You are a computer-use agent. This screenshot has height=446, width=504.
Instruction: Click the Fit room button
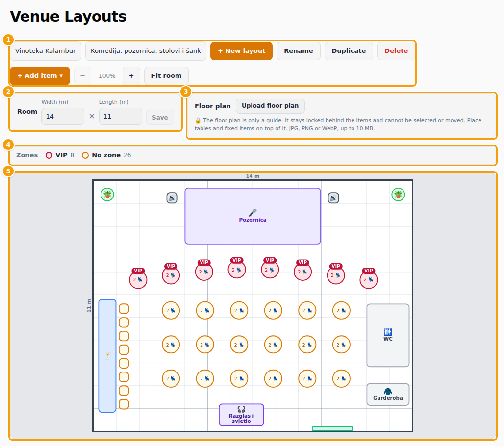pyautogui.click(x=166, y=76)
